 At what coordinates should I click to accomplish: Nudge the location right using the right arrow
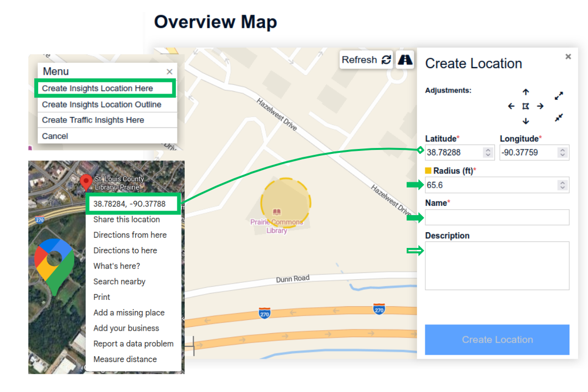540,106
